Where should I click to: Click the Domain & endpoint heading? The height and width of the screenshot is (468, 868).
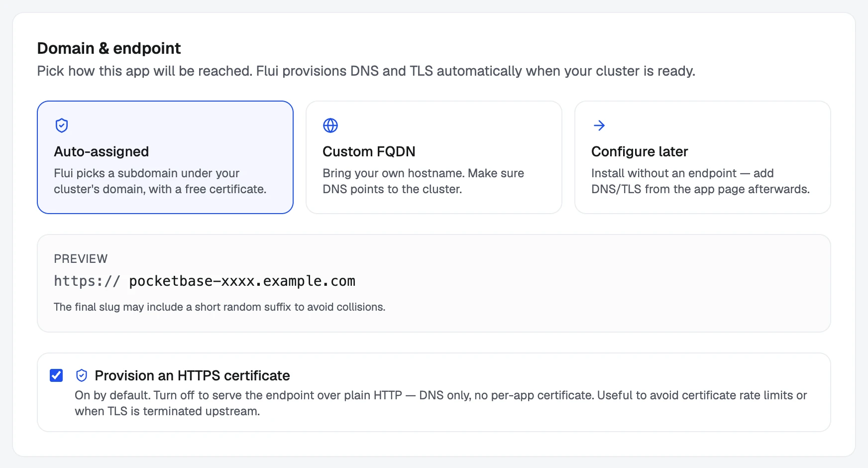coord(109,48)
